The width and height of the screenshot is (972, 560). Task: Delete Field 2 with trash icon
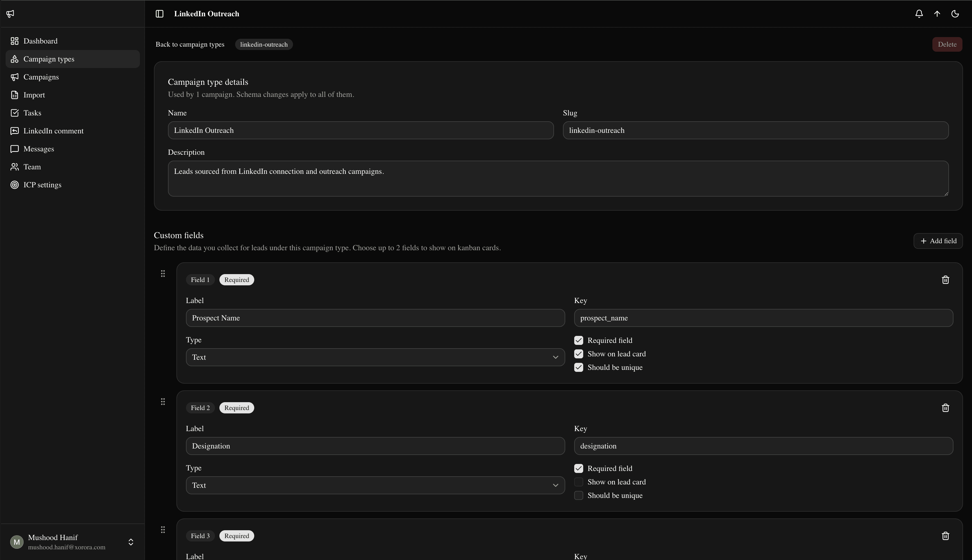946,408
